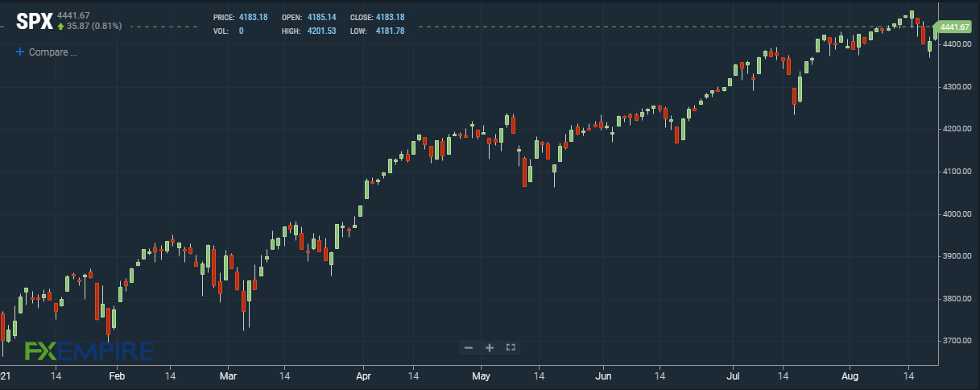Click the SPX ticker symbol
The width and height of the screenshot is (980, 390).
(x=35, y=21)
